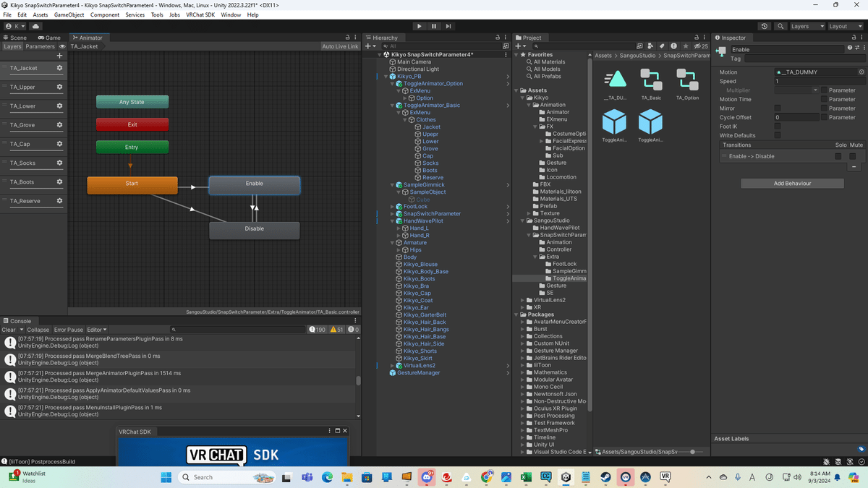This screenshot has height=488, width=868.
Task: Click the hidden objects eye icon in Project toolbar
Action: (x=697, y=46)
